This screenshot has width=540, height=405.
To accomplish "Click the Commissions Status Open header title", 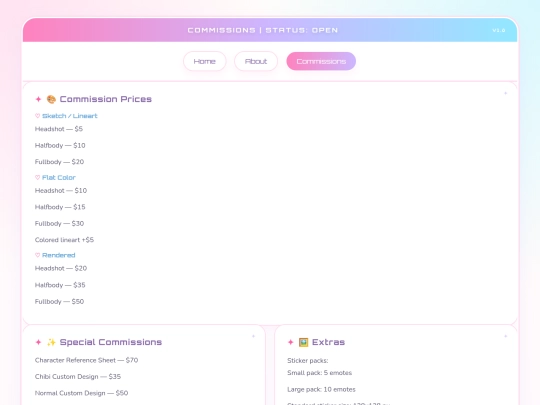I will [263, 30].
